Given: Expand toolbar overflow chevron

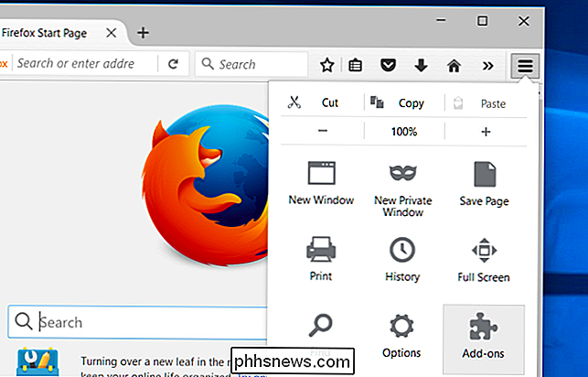Looking at the screenshot, I should pos(487,66).
